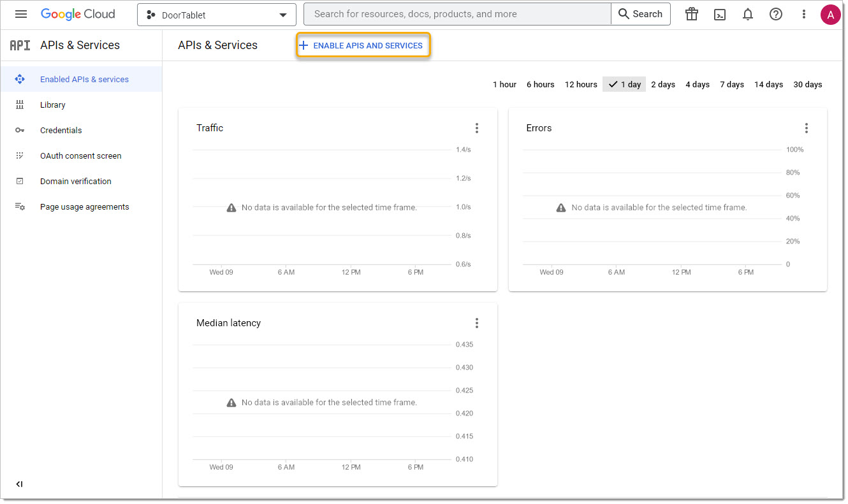Viewport: 848px width, 504px height.
Task: Collapse the left sidebar with arrow icon
Action: click(x=19, y=484)
